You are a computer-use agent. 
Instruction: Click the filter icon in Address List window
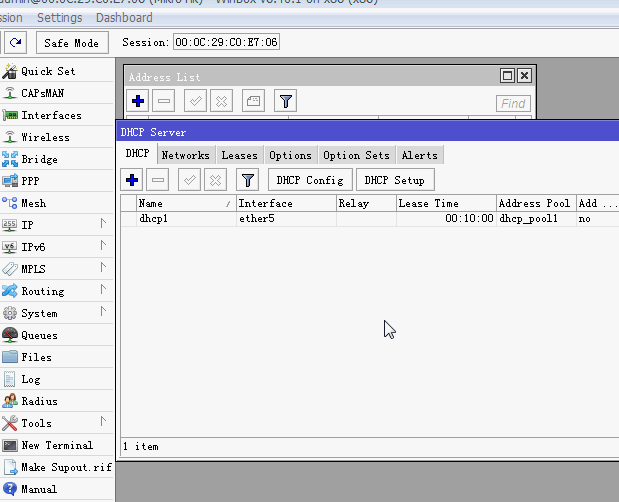[x=285, y=101]
